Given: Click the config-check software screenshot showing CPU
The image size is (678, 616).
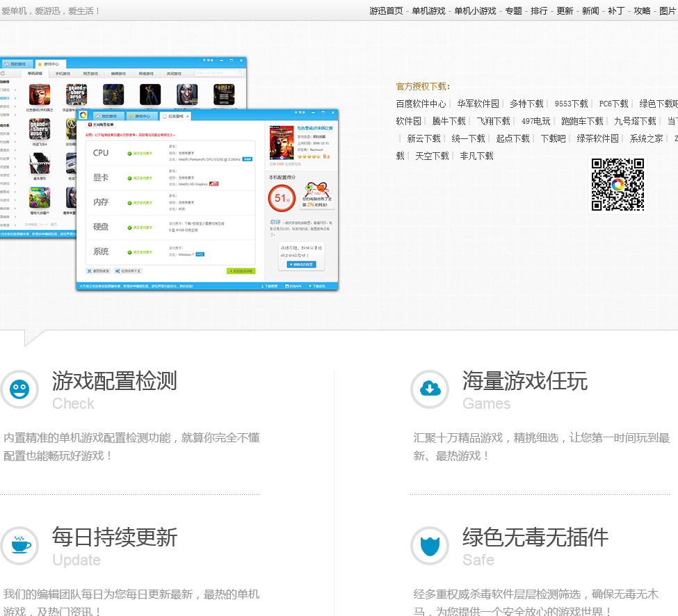Looking at the screenshot, I should tap(207, 200).
